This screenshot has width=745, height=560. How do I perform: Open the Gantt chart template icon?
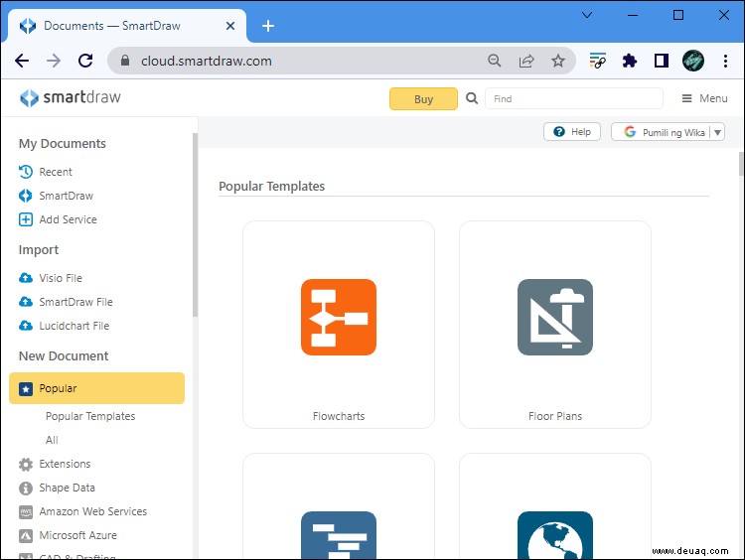[x=339, y=535]
